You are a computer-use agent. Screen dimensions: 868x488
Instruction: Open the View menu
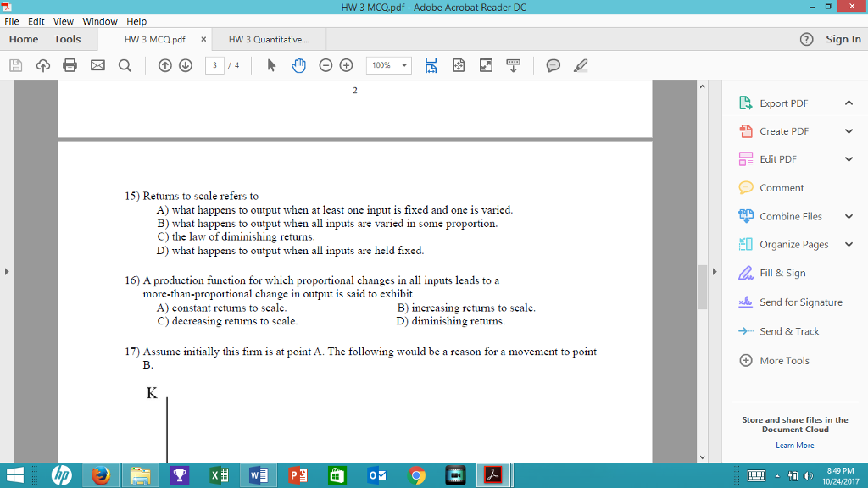pos(63,21)
